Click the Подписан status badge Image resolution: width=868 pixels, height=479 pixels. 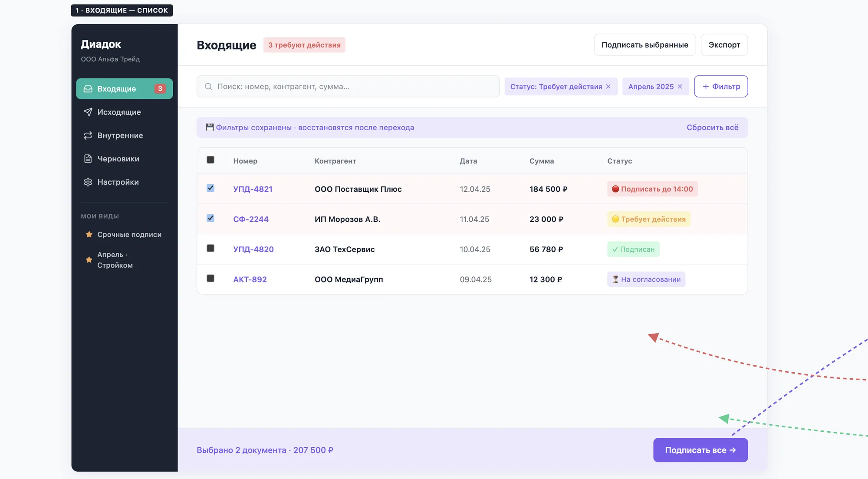[x=633, y=249]
